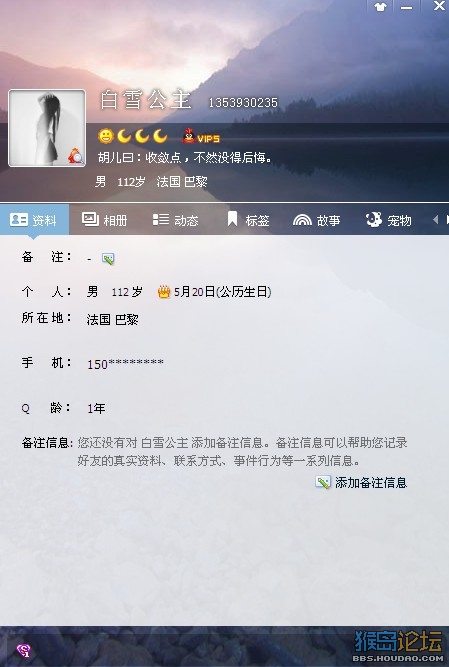Click the edit remark pencil icon beside 备注

(108, 259)
